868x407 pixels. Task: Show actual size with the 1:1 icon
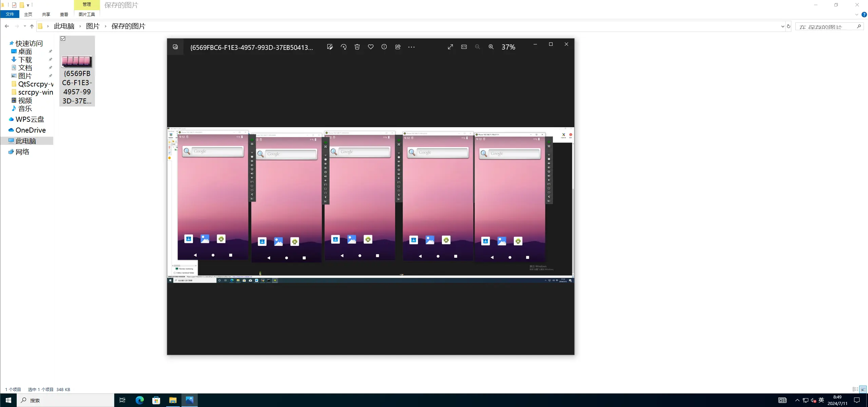(464, 47)
